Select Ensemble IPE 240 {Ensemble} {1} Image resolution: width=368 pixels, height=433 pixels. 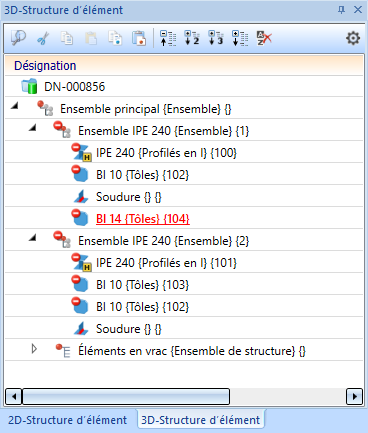coord(164,131)
